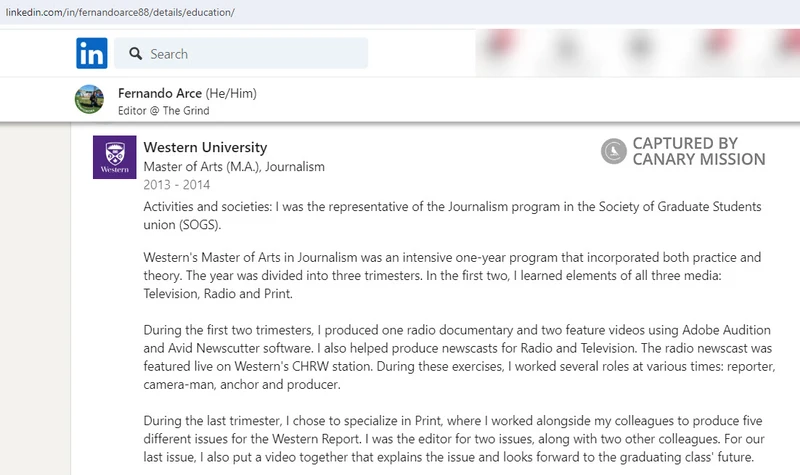Click the 'Activities and societies' paragraph
The height and width of the screenshot is (475, 800).
(x=452, y=215)
